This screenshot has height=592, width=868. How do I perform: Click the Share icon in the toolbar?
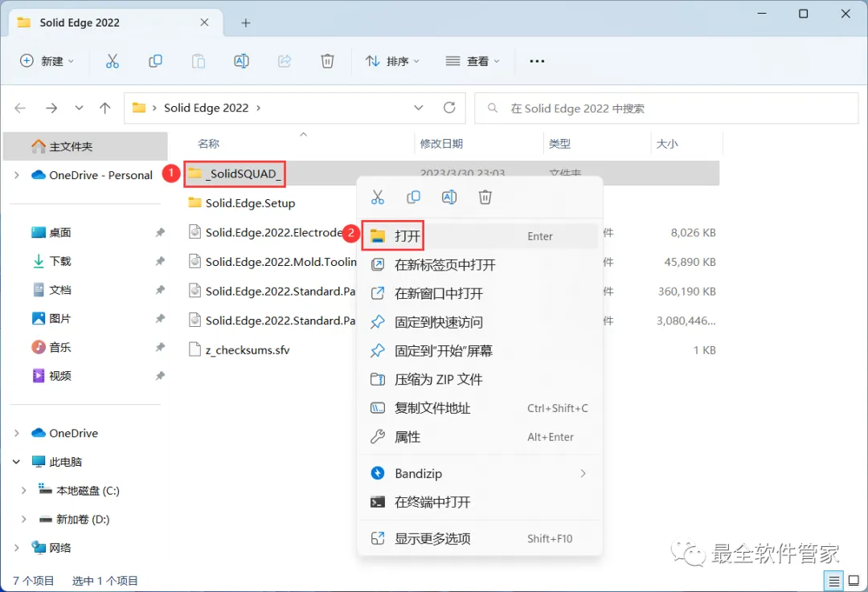285,61
